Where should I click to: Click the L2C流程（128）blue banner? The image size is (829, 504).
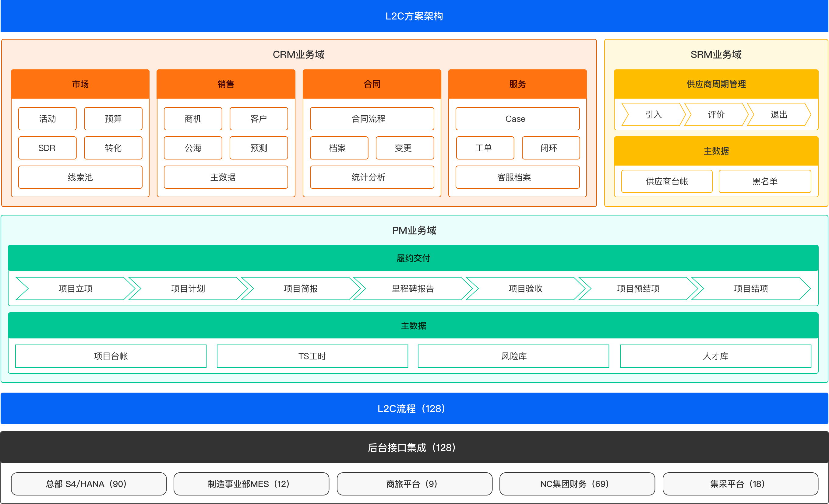click(414, 408)
